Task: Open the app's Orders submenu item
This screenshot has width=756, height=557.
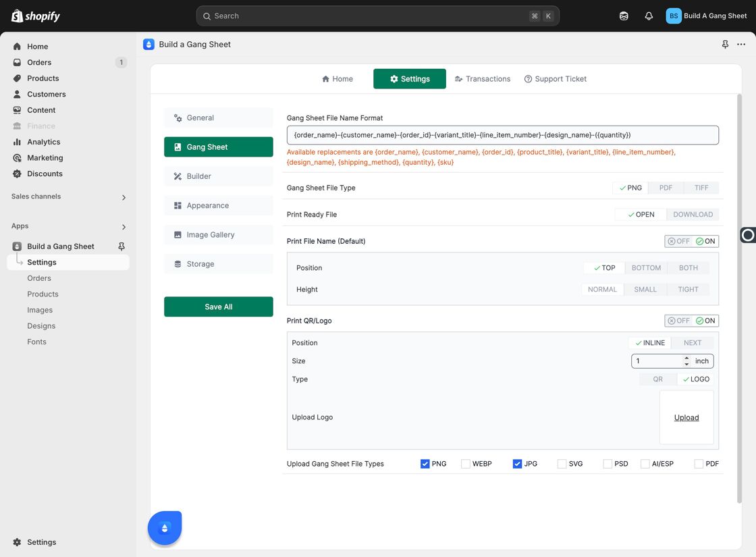Action: pos(39,278)
